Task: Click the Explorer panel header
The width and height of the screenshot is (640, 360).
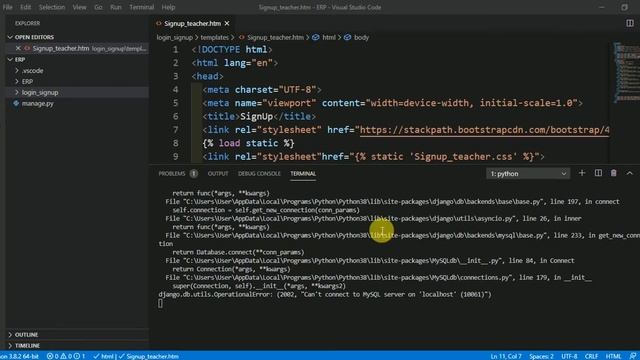Action: [27, 24]
